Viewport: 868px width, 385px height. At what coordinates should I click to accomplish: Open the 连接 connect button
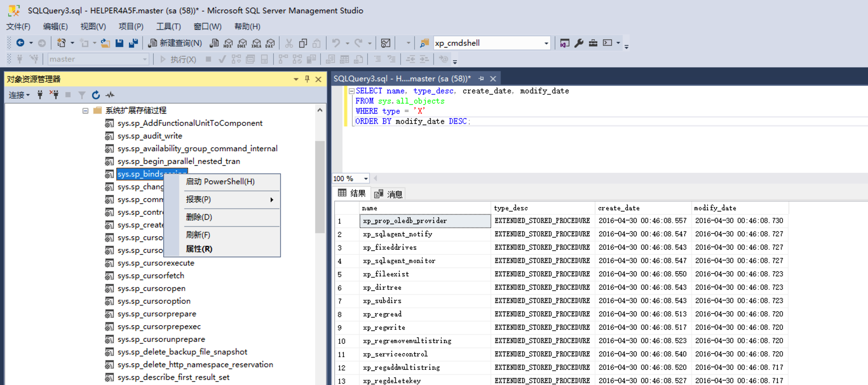click(x=19, y=95)
